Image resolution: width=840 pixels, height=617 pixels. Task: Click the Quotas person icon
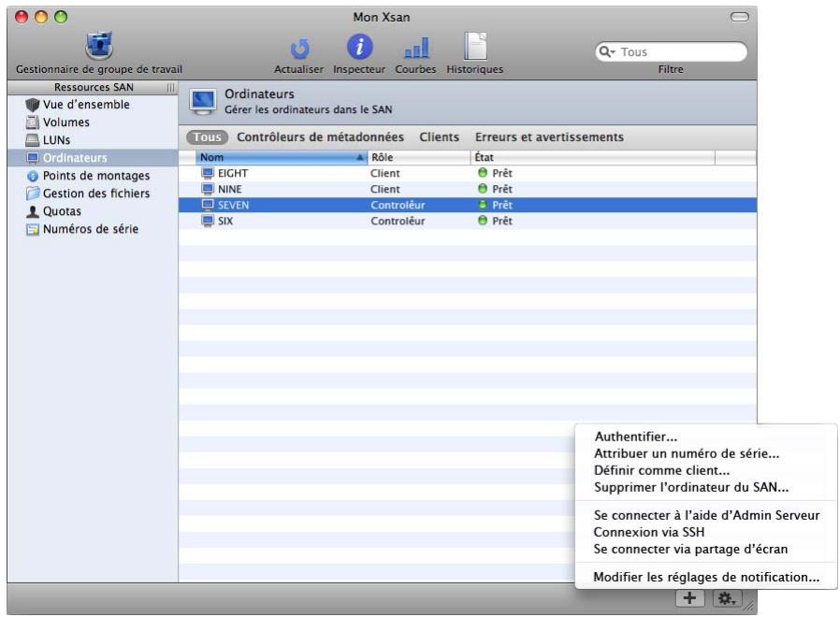[x=33, y=211]
